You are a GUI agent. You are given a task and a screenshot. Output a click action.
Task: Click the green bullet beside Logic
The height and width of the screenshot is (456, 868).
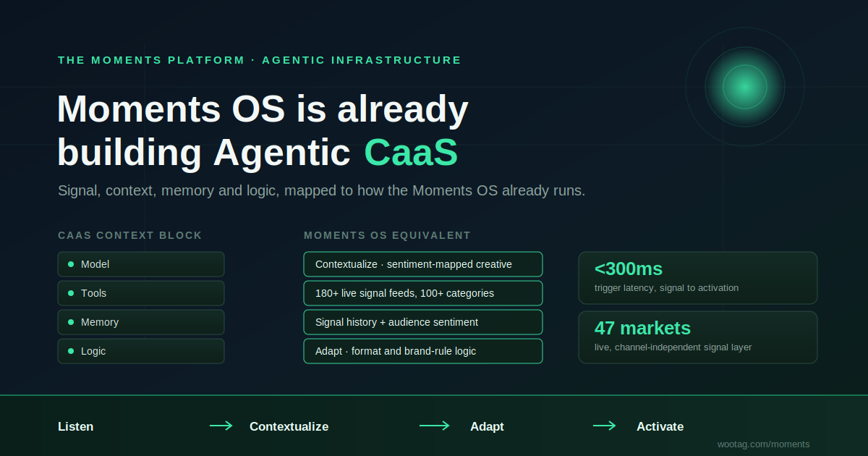pos(71,351)
